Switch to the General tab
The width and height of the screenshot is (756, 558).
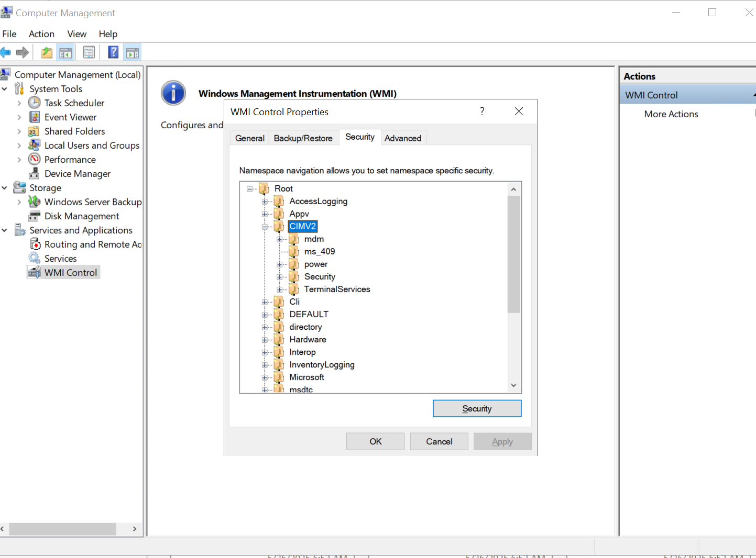[250, 138]
